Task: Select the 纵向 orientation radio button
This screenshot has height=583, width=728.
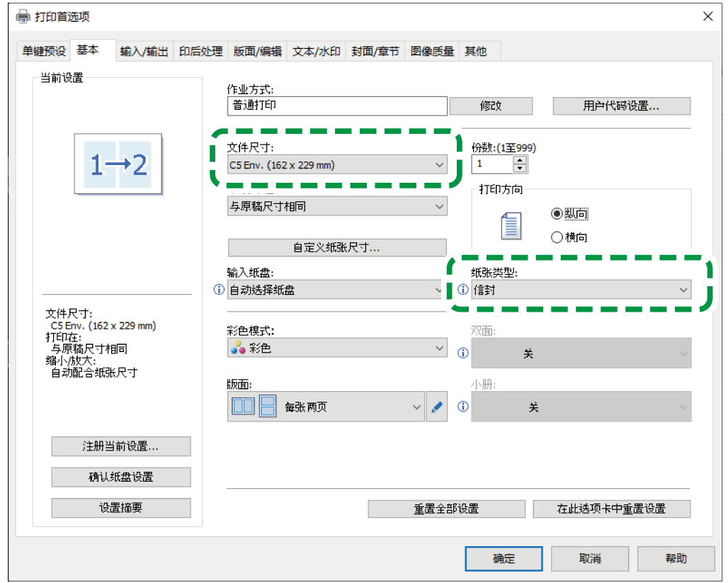Action: 558,214
